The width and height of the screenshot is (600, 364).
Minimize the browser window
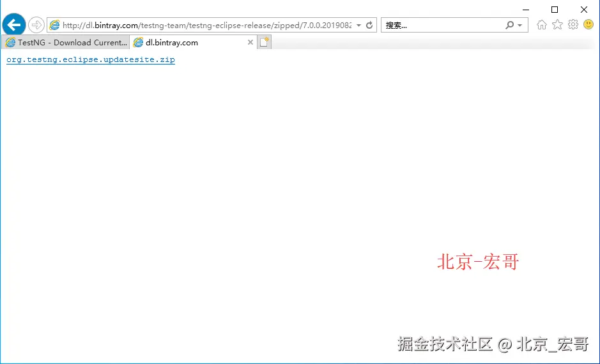[x=526, y=10]
